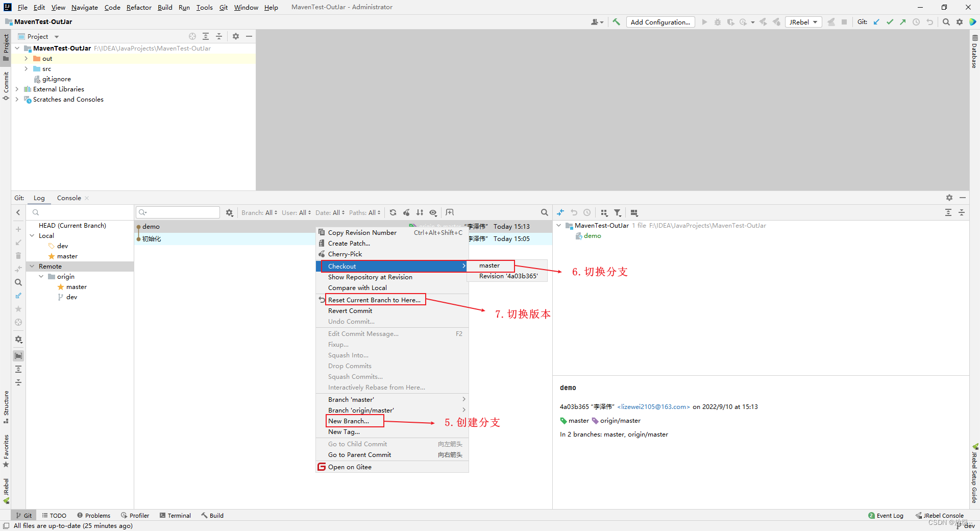Open Event Log in status bar

tap(886, 515)
